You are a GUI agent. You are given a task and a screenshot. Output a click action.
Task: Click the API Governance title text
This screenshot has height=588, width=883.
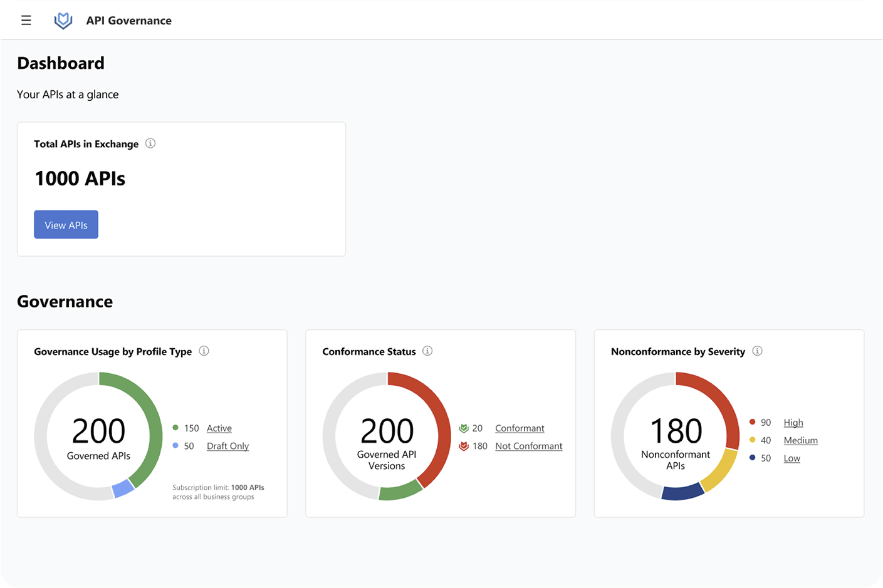click(128, 21)
